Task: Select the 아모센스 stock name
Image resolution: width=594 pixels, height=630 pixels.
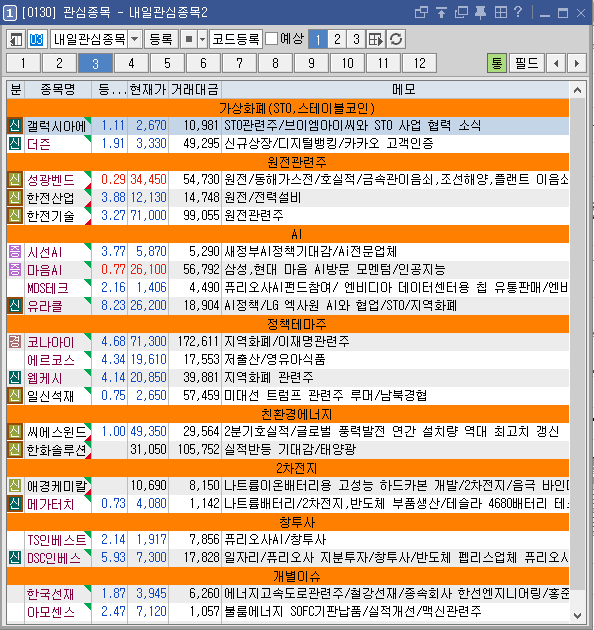Action: (51, 612)
